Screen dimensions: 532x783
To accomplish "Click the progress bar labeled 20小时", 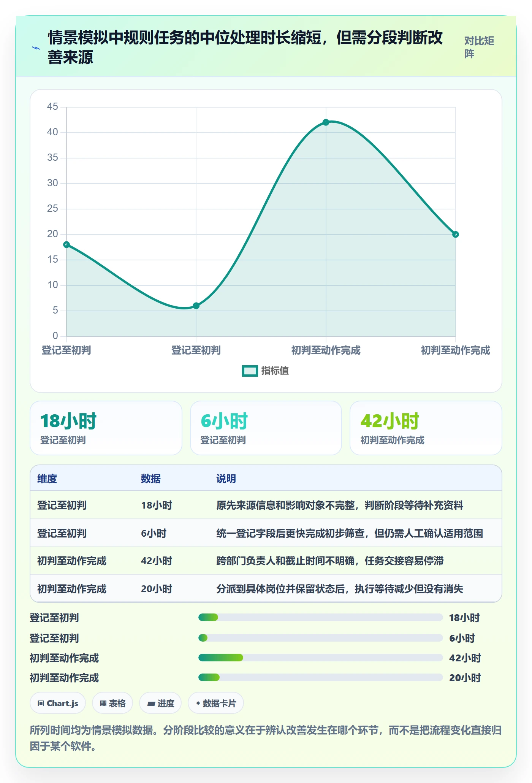I will pyautogui.click(x=321, y=677).
